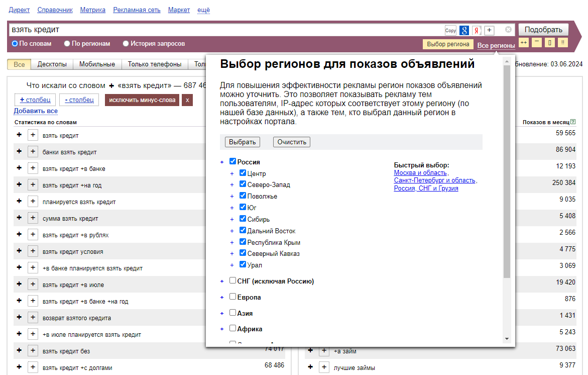Uncheck the Северо-Запад checkbox
This screenshot has width=588, height=375.
pyautogui.click(x=243, y=184)
